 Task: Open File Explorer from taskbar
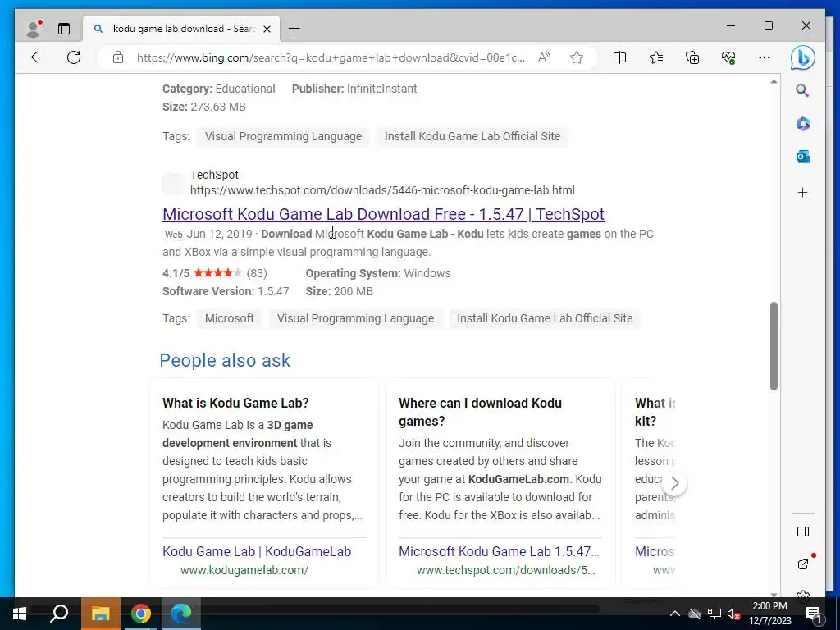100,614
